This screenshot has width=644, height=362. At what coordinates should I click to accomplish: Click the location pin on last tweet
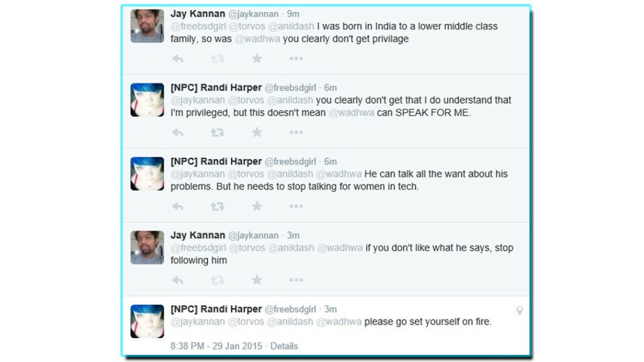pyautogui.click(x=519, y=310)
